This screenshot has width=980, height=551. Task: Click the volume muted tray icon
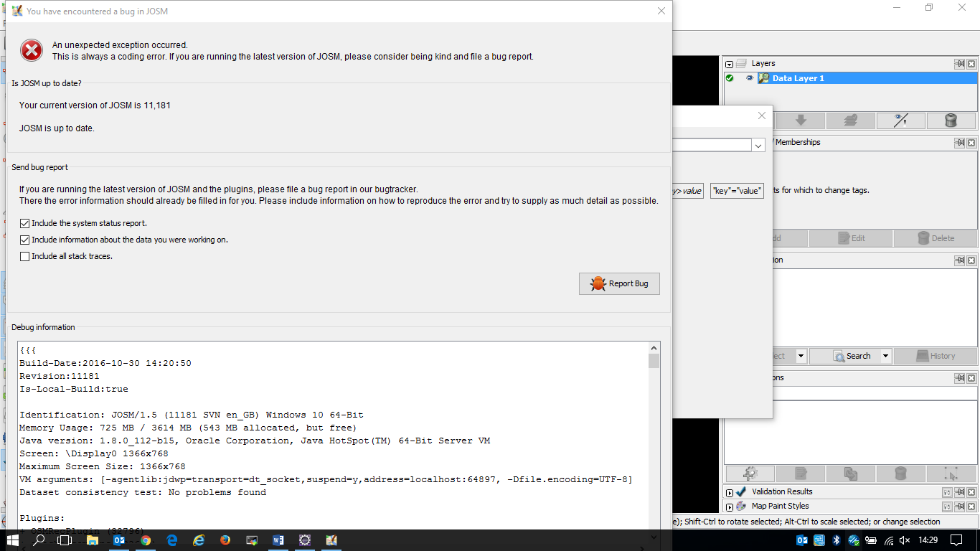(x=905, y=540)
